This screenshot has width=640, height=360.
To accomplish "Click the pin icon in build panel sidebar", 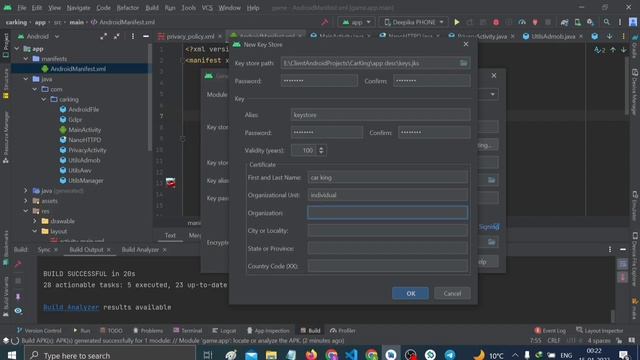I will click(18, 296).
